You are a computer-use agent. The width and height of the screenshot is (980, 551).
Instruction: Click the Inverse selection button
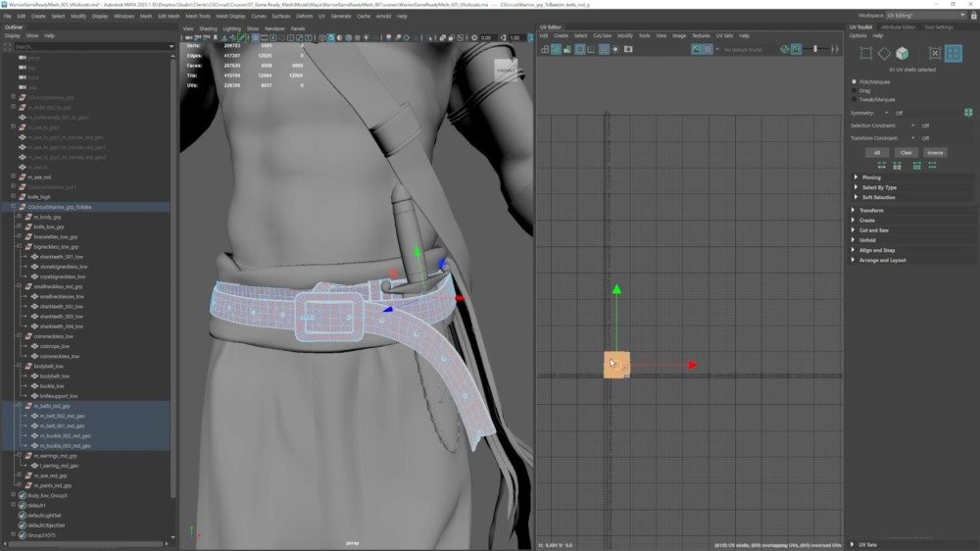935,153
